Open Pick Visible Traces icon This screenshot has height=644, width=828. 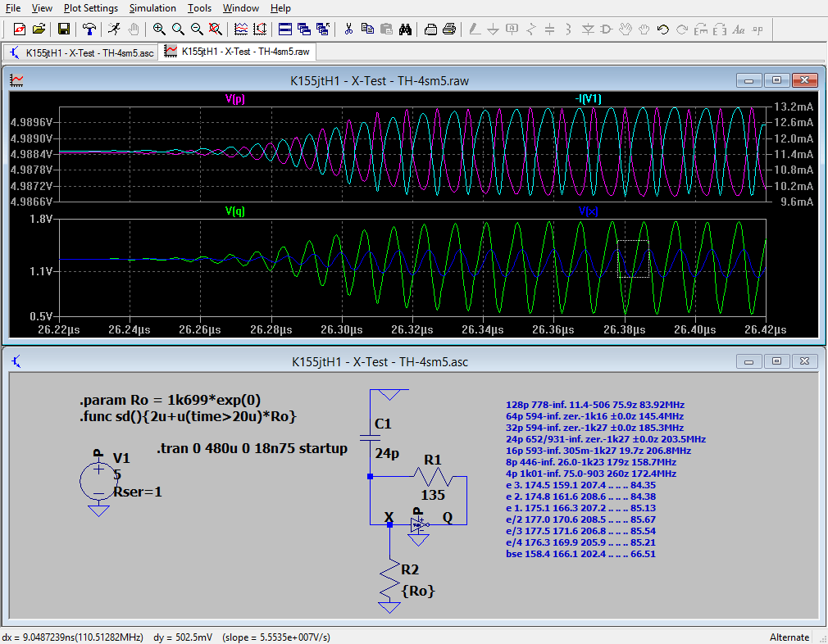(241, 29)
